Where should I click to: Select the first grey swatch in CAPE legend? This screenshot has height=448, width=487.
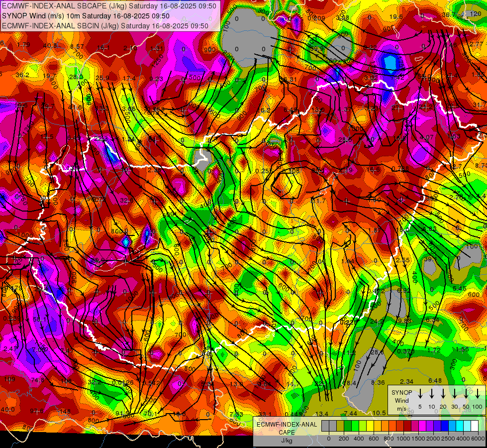(325, 426)
